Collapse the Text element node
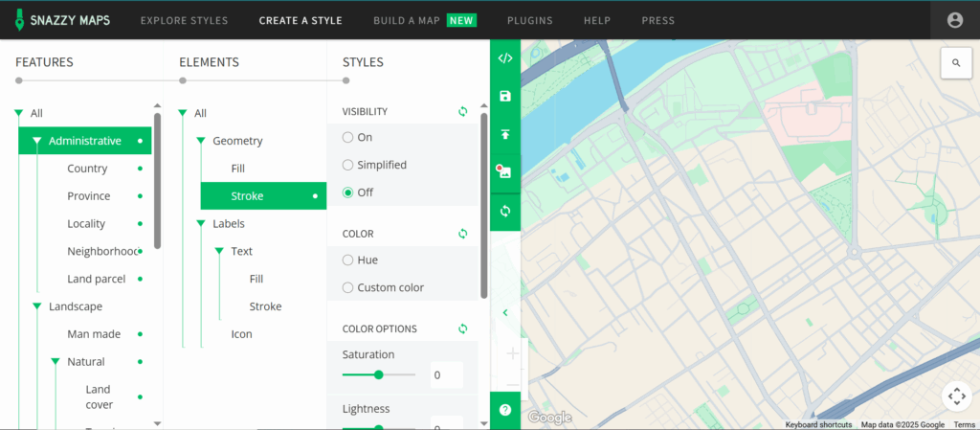Image resolution: width=980 pixels, height=430 pixels. click(x=219, y=251)
